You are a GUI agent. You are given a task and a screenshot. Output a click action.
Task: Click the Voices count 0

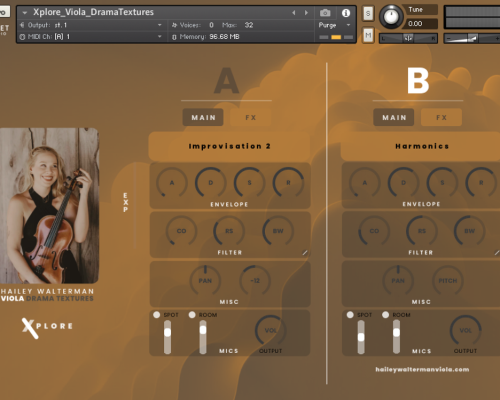coord(211,25)
